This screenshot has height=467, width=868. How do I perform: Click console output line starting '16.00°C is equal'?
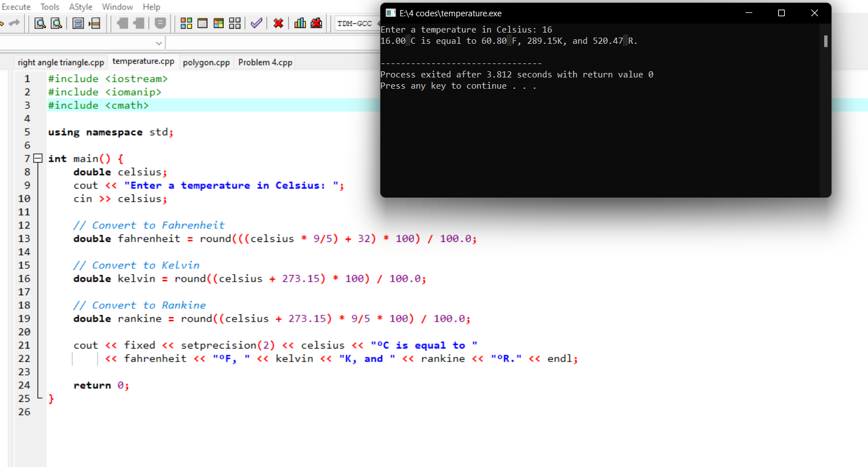509,41
